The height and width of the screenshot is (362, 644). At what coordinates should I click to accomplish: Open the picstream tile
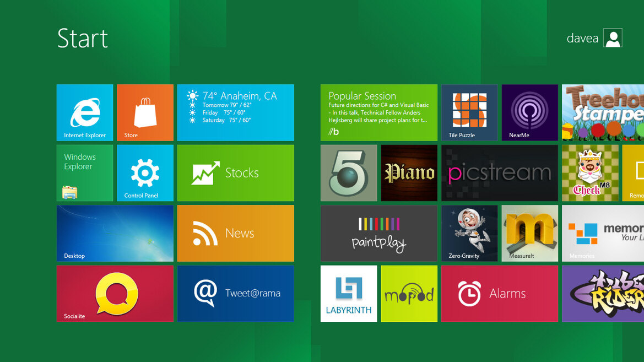[500, 173]
